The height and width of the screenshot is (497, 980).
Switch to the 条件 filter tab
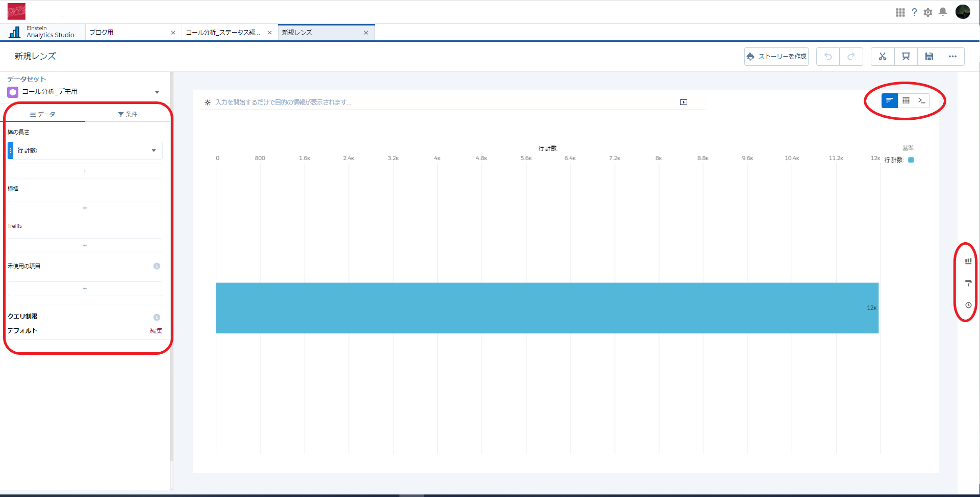pyautogui.click(x=128, y=114)
